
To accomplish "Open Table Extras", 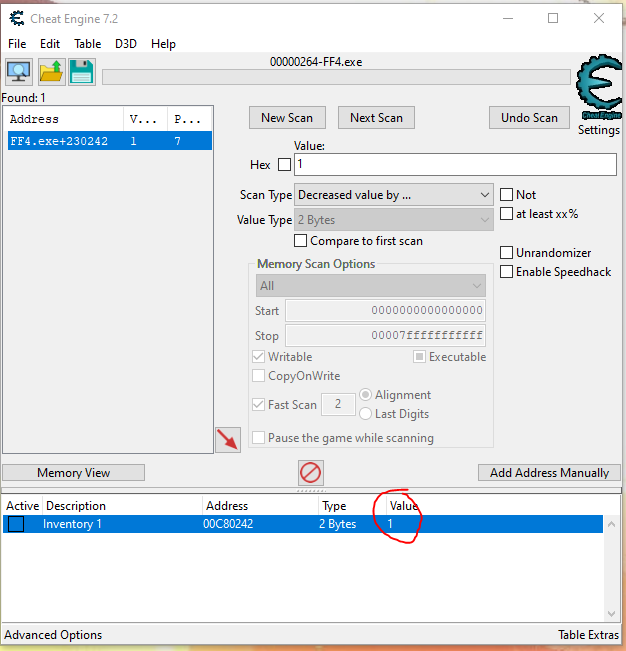I will click(x=588, y=635).
